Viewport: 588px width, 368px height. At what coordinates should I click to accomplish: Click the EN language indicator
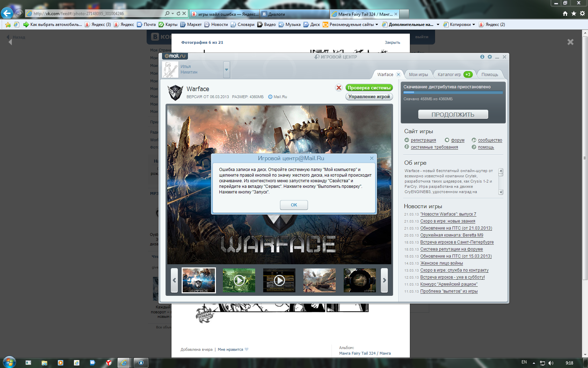524,362
